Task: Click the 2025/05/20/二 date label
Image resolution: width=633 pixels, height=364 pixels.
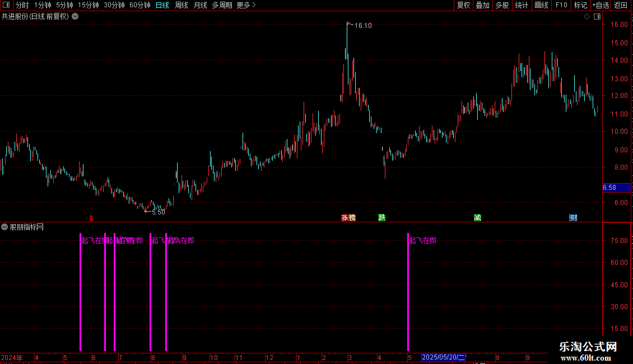Action: tap(443, 357)
